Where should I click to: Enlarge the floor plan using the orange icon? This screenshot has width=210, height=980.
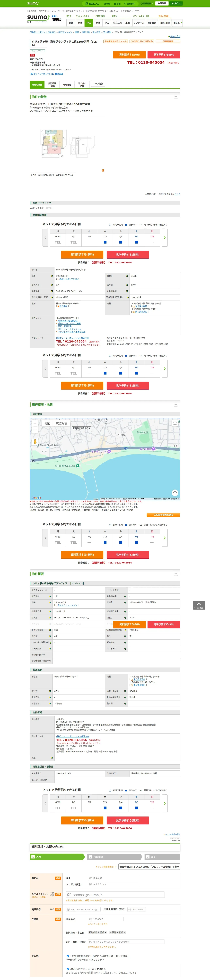[103, 170]
